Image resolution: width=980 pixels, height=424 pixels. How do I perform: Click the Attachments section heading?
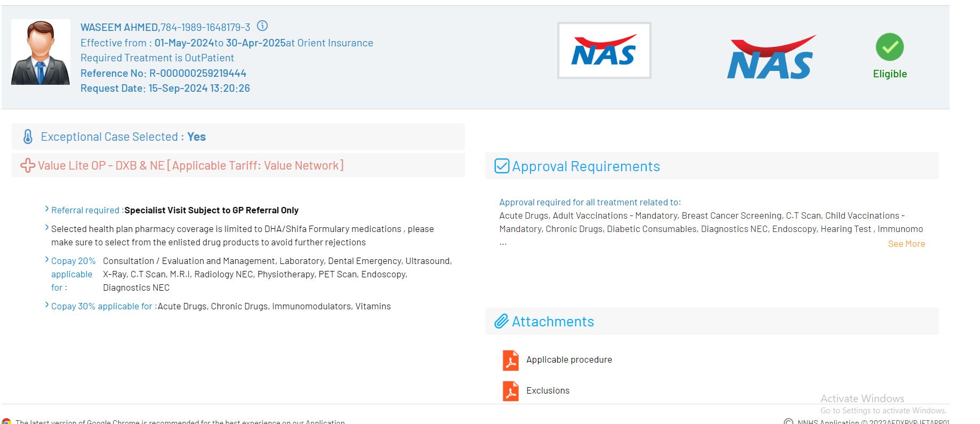click(553, 322)
